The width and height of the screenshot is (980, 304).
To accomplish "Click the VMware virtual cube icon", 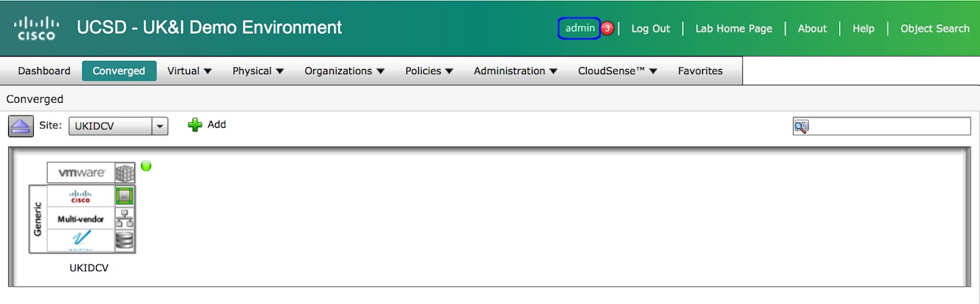I will point(125,173).
